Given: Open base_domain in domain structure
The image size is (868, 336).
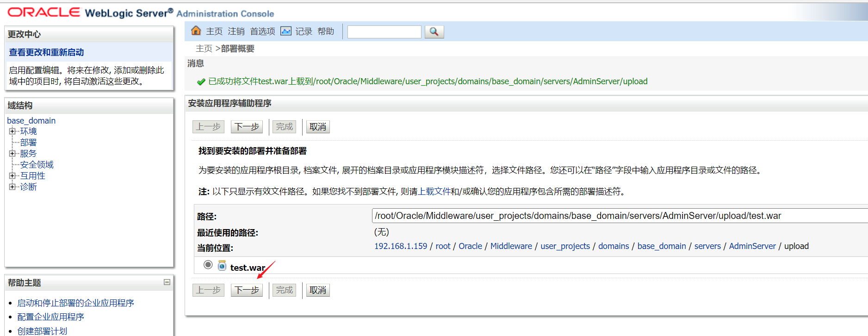Looking at the screenshot, I should pos(31,120).
